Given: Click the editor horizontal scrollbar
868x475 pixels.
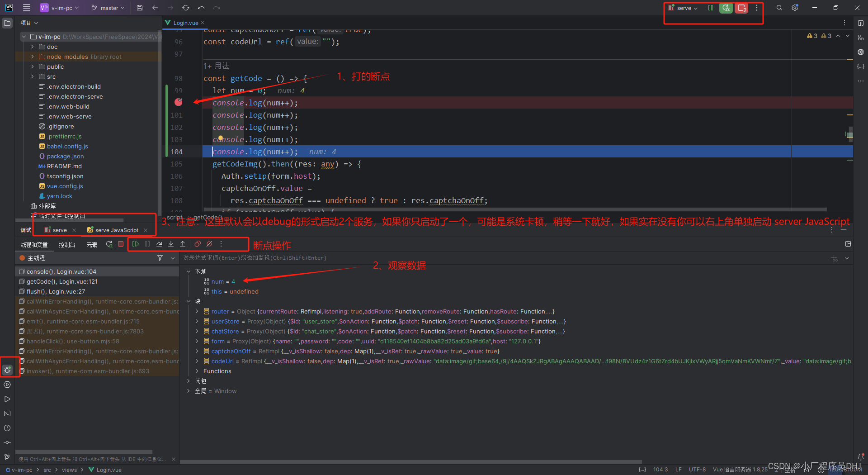Looking at the screenshot, I should coord(515,209).
